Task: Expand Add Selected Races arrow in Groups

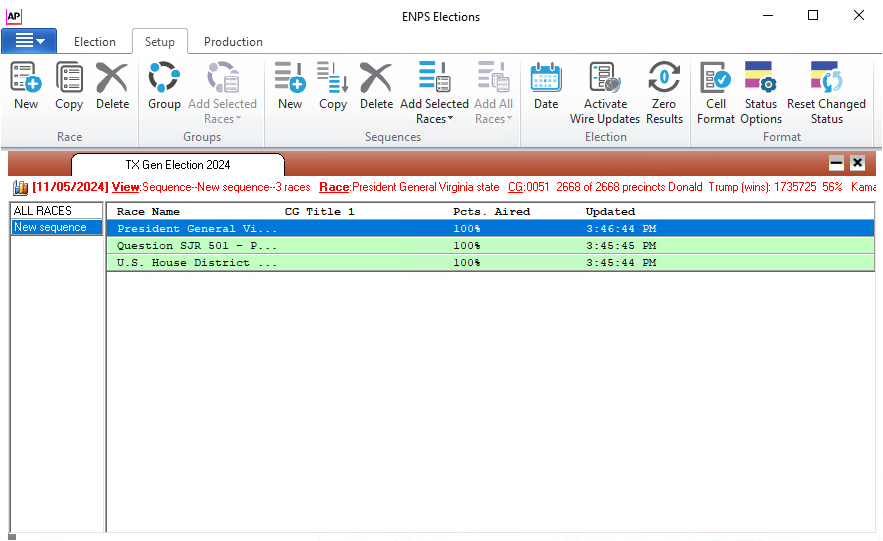Action: pyautogui.click(x=238, y=118)
